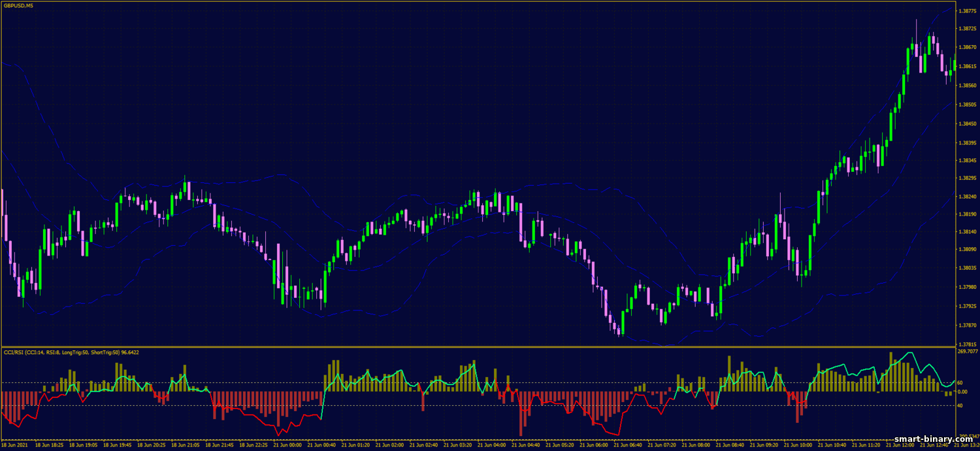Click the 60 level on indicator scale

[x=960, y=382]
